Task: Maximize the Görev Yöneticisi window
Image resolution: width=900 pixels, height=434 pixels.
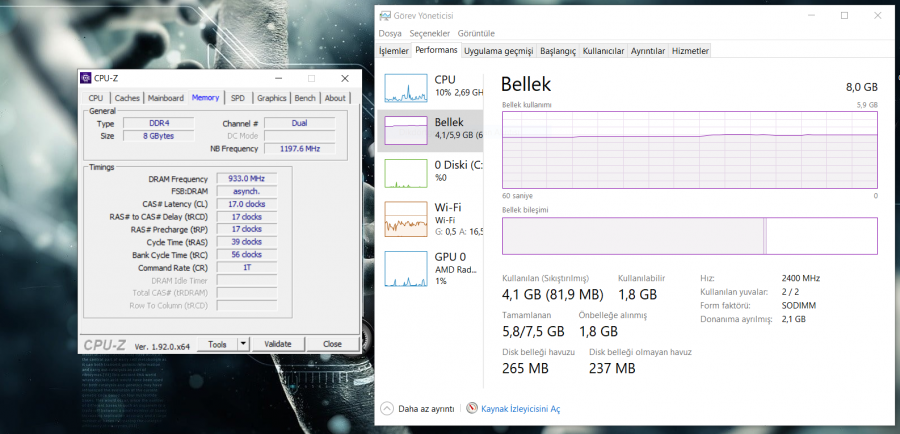Action: (x=844, y=16)
